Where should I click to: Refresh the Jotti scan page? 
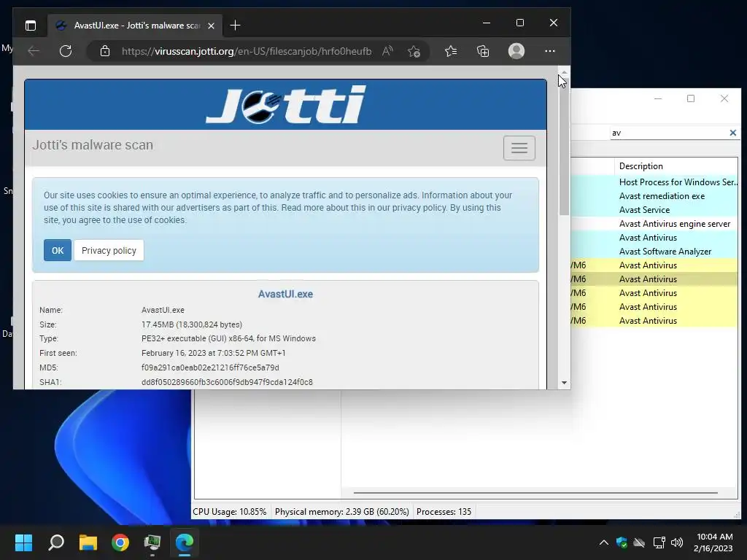pos(66,51)
